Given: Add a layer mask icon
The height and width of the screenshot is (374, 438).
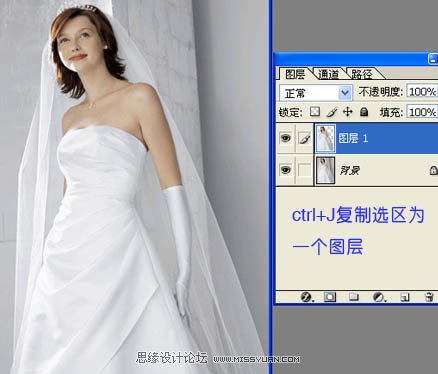Looking at the screenshot, I should [330, 297].
